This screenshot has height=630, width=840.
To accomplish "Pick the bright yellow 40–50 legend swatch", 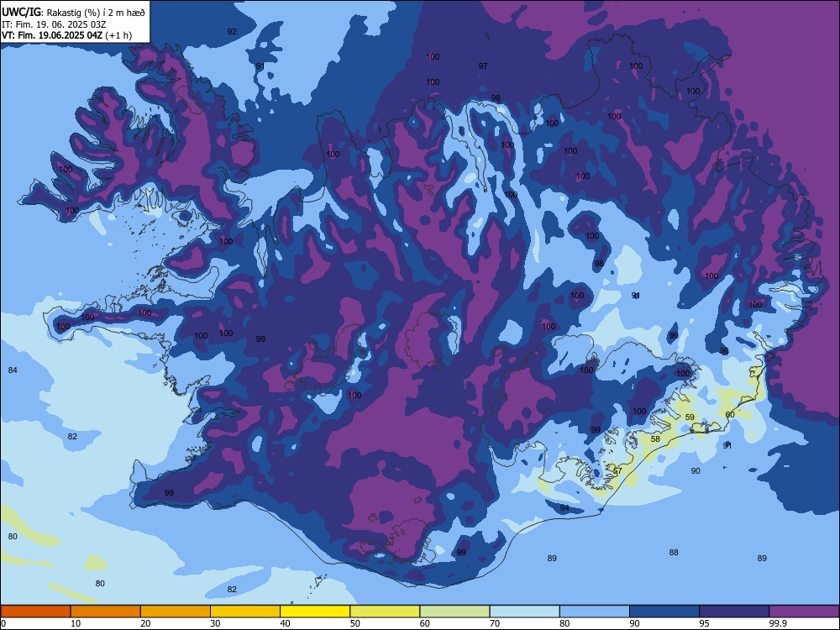I will click(x=315, y=612).
